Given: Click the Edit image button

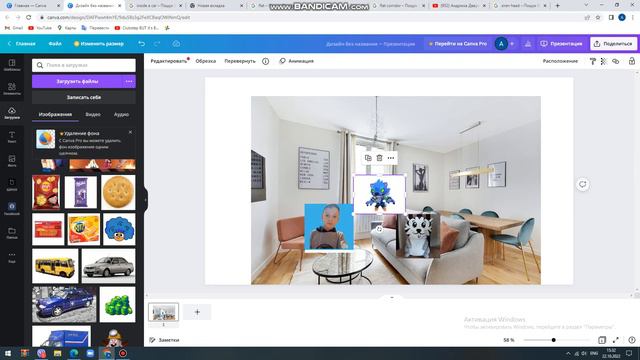Looking at the screenshot, I should pyautogui.click(x=169, y=61).
